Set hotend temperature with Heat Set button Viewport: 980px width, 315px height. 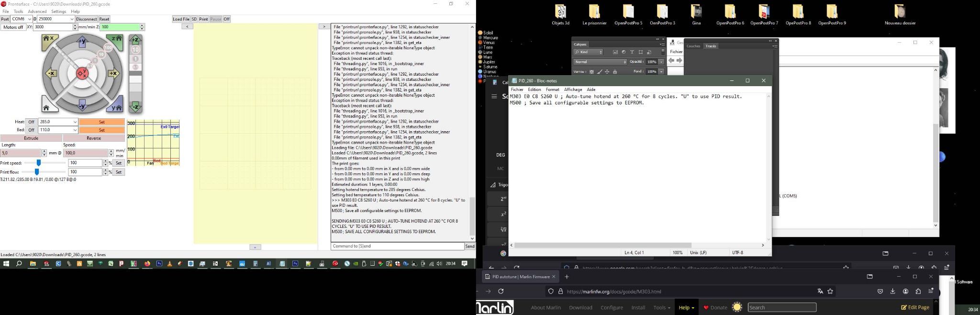coord(102,122)
